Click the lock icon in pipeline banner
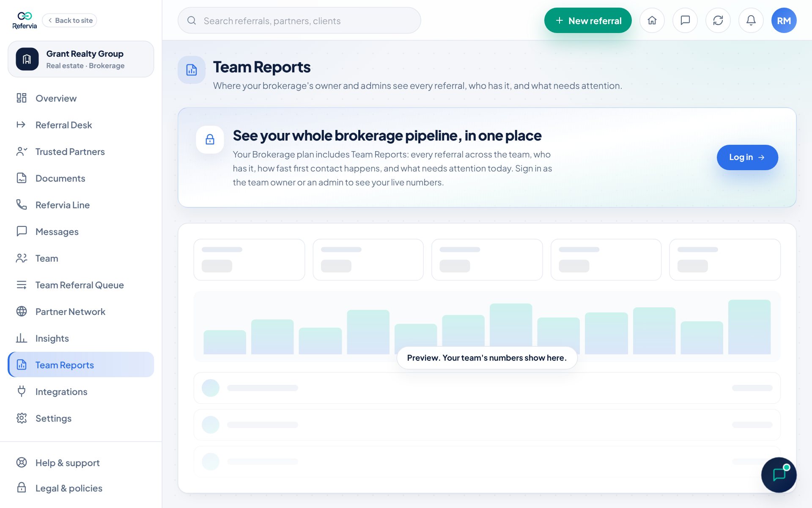This screenshot has height=508, width=812. (210, 139)
